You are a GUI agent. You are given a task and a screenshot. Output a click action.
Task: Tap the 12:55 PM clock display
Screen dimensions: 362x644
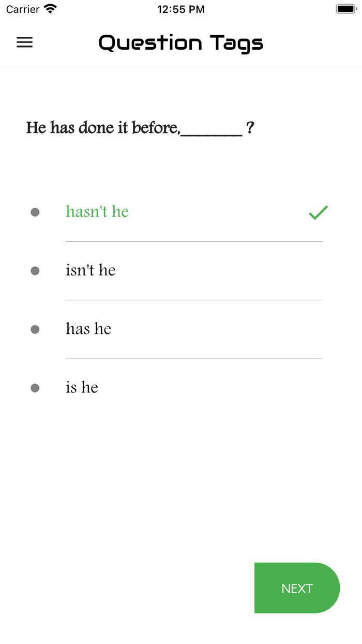(181, 8)
